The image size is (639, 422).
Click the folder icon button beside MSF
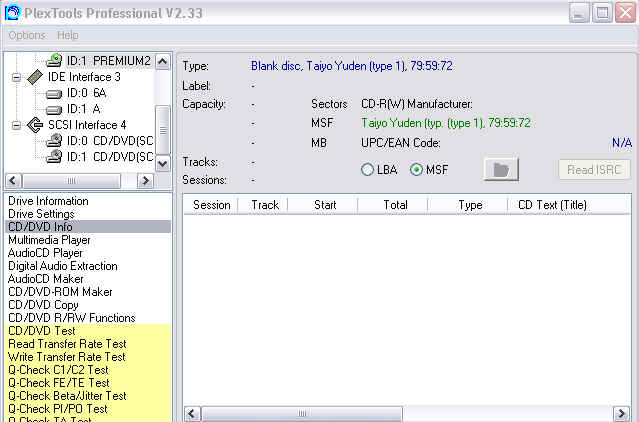[501, 169]
